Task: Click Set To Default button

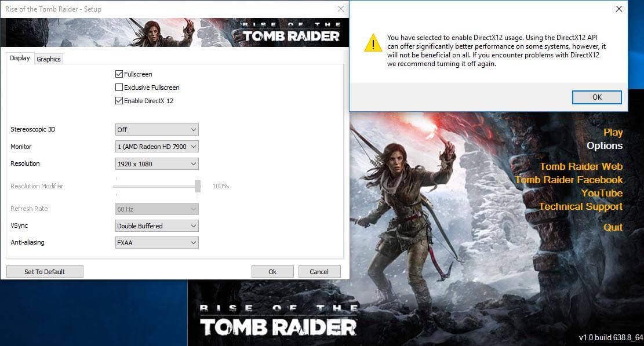Action: [x=45, y=272]
